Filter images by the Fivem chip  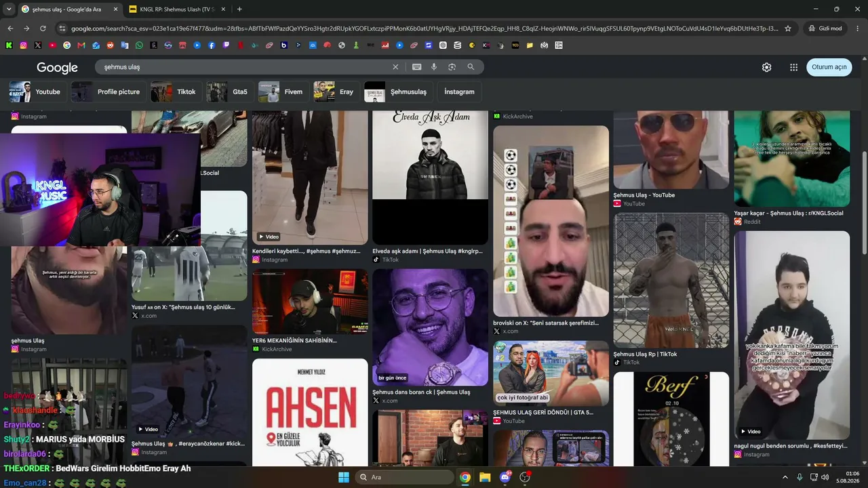pos(283,92)
